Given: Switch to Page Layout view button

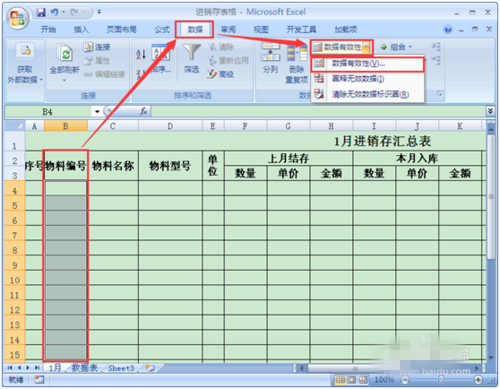Looking at the screenshot, I should pyautogui.click(x=352, y=380).
